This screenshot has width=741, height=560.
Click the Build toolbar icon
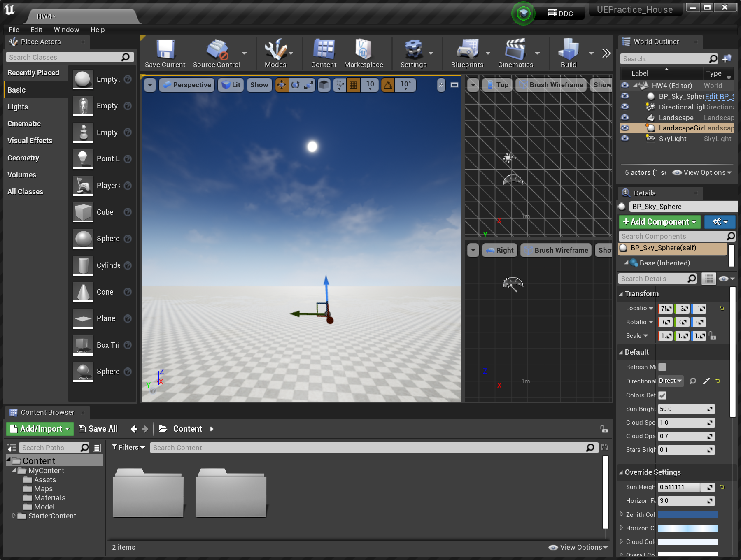[x=569, y=53]
